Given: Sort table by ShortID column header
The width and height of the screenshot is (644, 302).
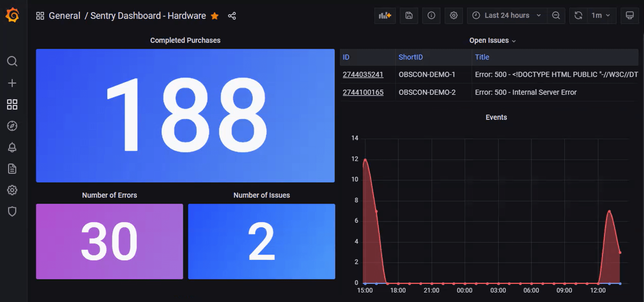Looking at the screenshot, I should (x=411, y=57).
